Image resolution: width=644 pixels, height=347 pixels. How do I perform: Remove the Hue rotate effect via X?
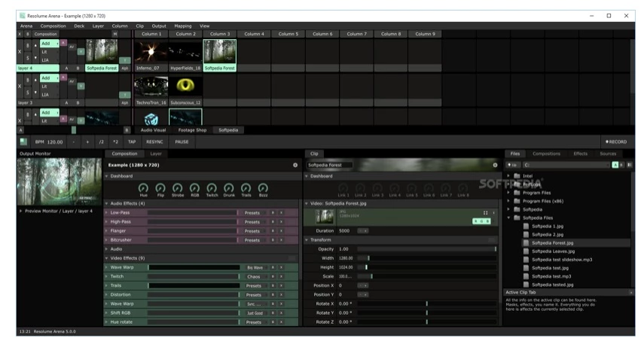tap(282, 322)
